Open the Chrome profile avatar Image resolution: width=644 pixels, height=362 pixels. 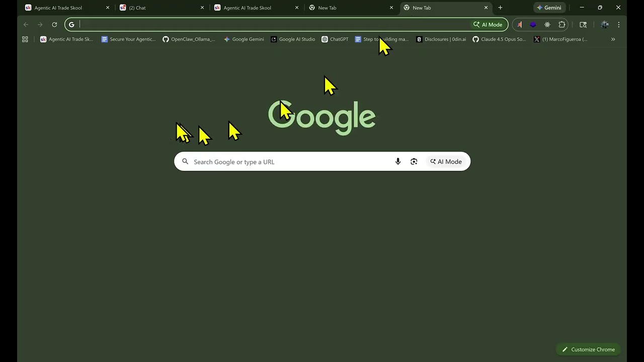[x=605, y=25]
